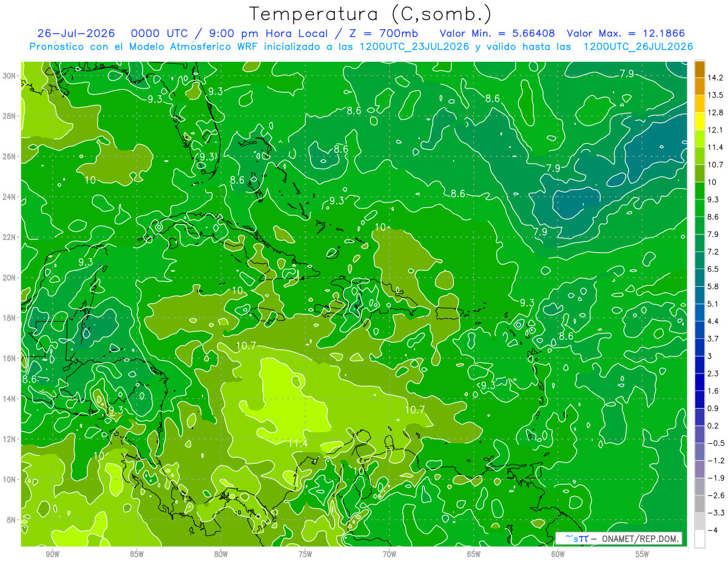Click the dark orange swatch atop the colorbar
This screenshot has width=728, height=562.
click(699, 69)
